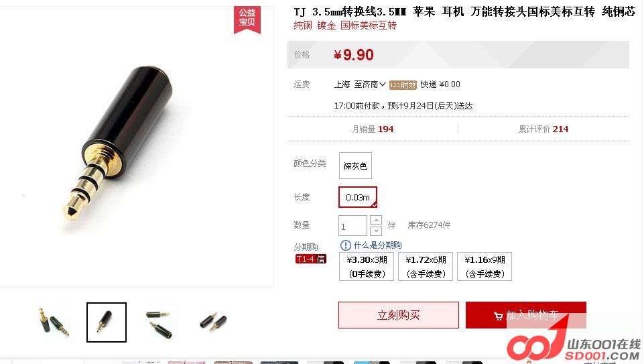Click the 立刻购买 button
Image resolution: width=644 pixels, height=364 pixels.
point(398,315)
